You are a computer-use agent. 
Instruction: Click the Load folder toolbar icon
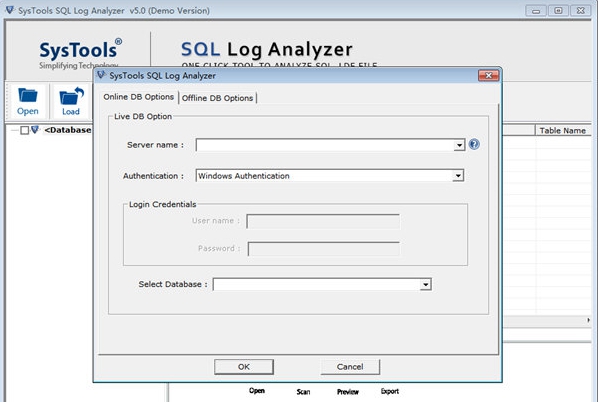pyautogui.click(x=71, y=101)
